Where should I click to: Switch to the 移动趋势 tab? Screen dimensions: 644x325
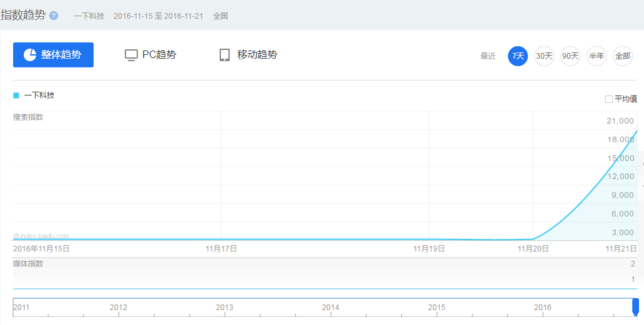[248, 55]
